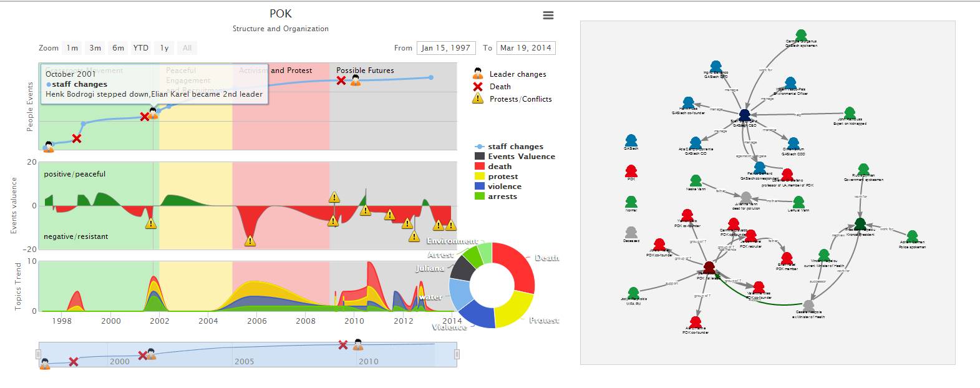Select the GAStech spokesman node at top
The image size is (980, 388).
[x=801, y=35]
